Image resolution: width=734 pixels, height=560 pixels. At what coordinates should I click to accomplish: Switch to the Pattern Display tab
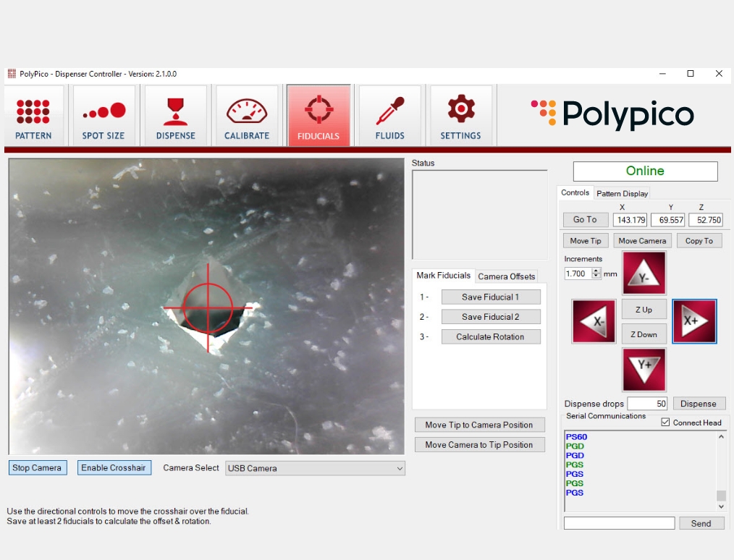click(622, 194)
